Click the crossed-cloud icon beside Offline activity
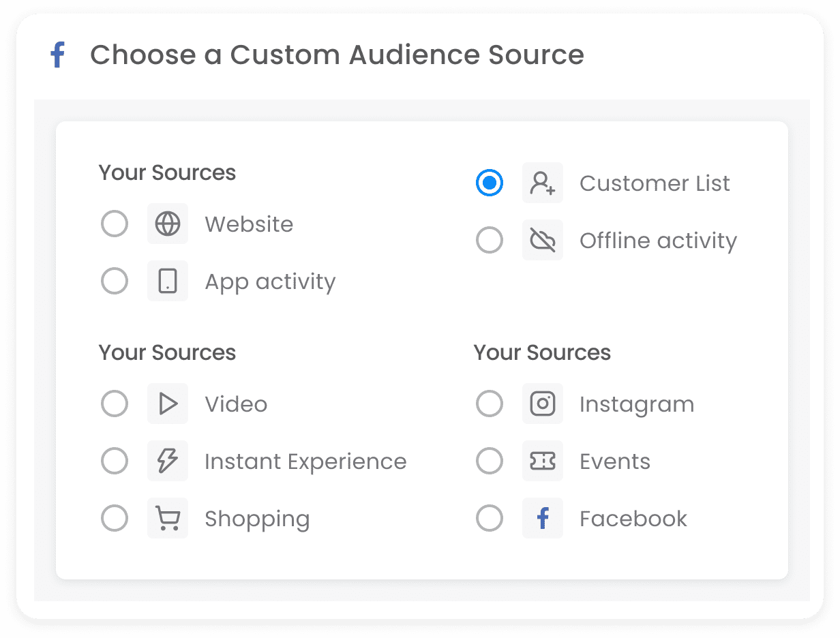This screenshot has width=840, height=638. coord(543,240)
